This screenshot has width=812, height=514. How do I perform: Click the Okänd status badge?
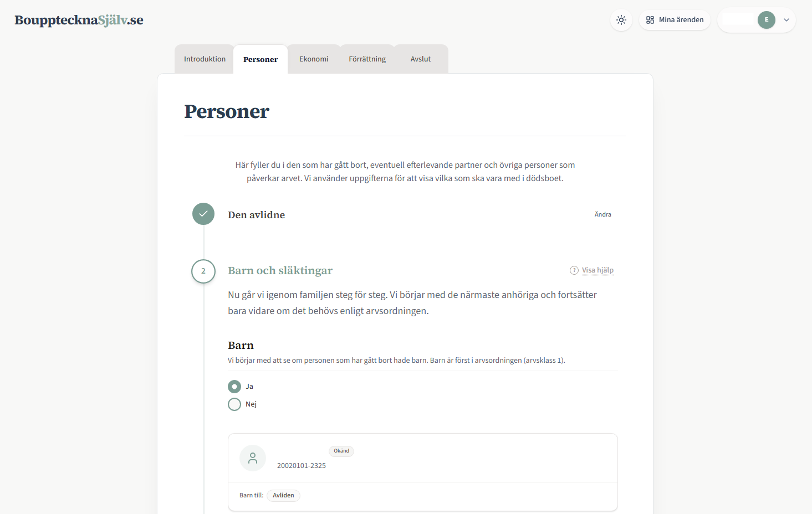pos(341,451)
